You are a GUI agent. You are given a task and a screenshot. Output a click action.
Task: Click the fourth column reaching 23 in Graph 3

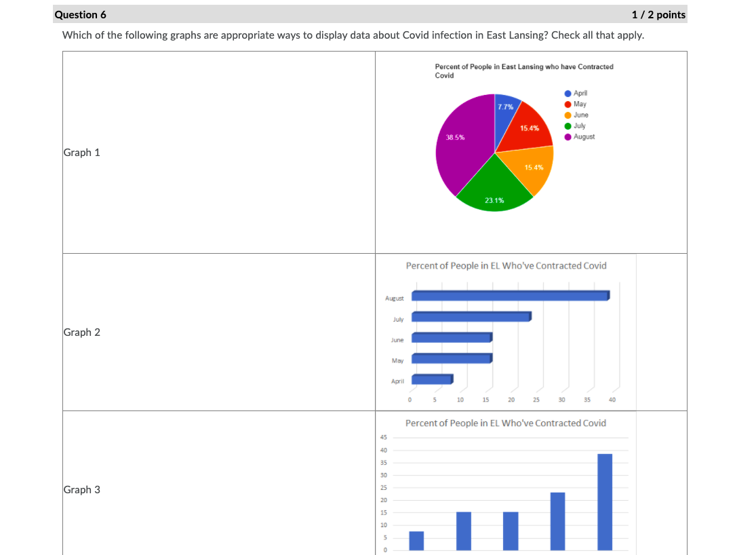(557, 521)
